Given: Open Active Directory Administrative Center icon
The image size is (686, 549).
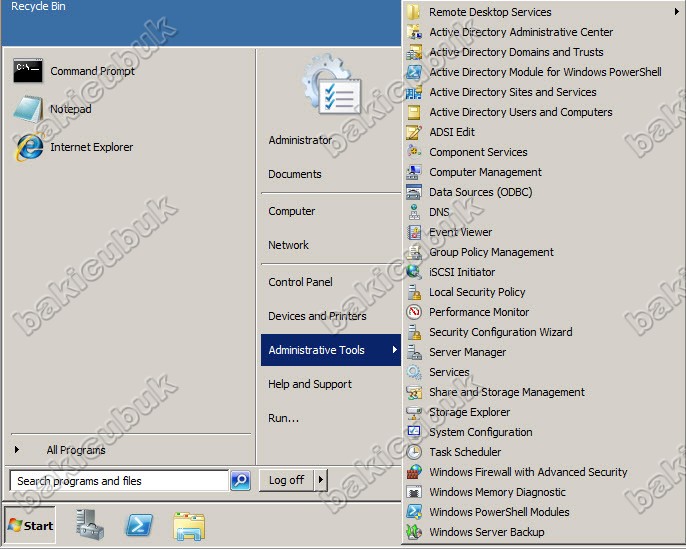Looking at the screenshot, I should 414,32.
